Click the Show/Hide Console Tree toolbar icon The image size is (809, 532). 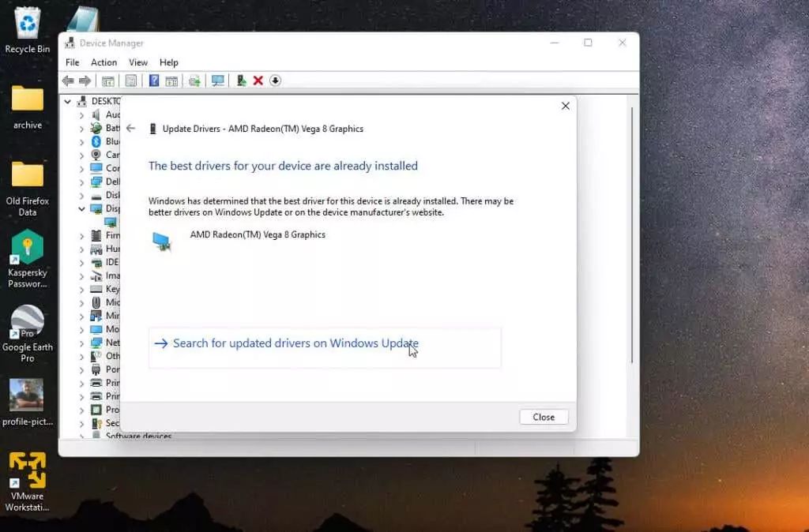(x=107, y=81)
